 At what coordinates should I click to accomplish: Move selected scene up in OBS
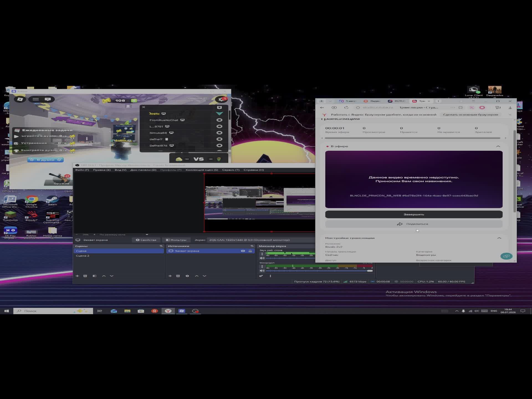(x=104, y=276)
